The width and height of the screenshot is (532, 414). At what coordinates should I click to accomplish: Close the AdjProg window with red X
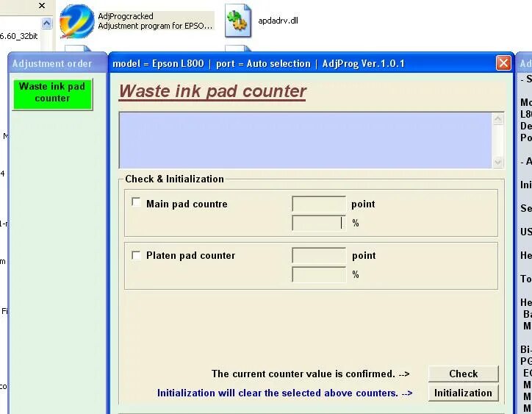(x=503, y=63)
